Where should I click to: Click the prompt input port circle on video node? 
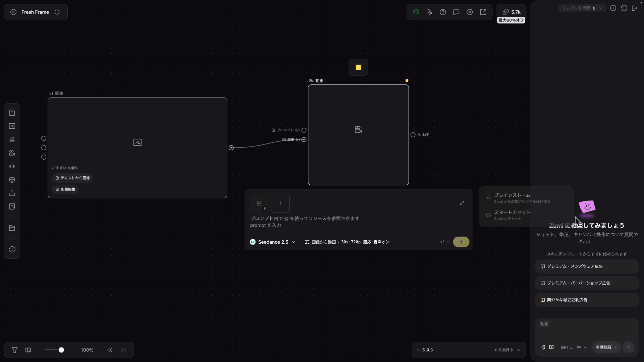[304, 130]
